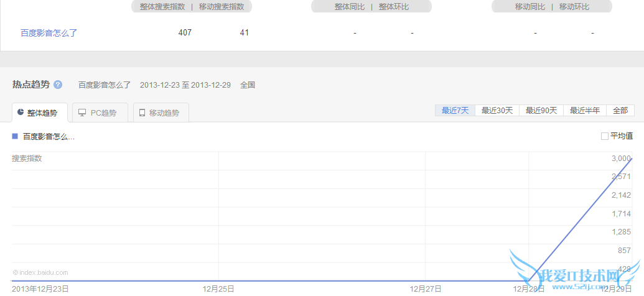Switch to the PC趋势 tab

pyautogui.click(x=100, y=113)
